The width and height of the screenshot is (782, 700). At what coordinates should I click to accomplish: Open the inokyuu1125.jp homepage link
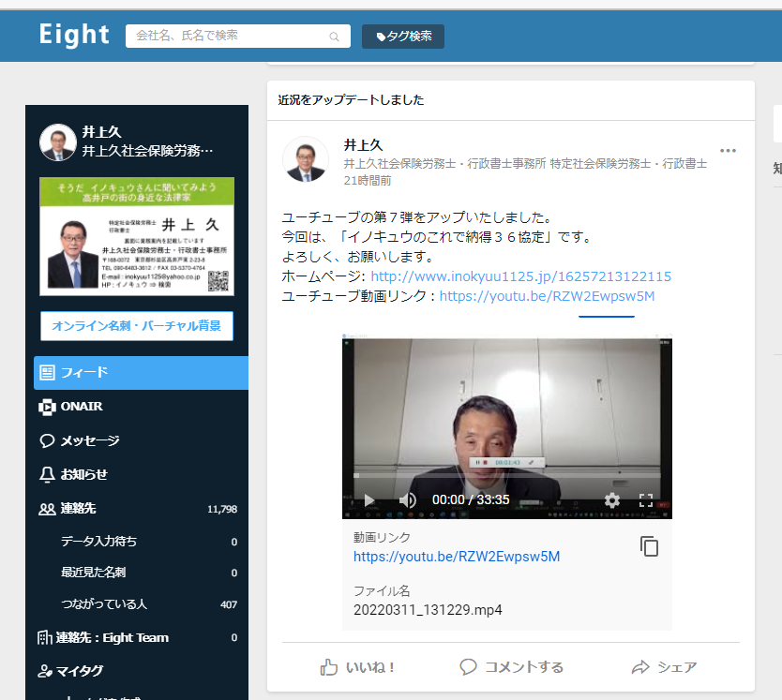coord(520,276)
